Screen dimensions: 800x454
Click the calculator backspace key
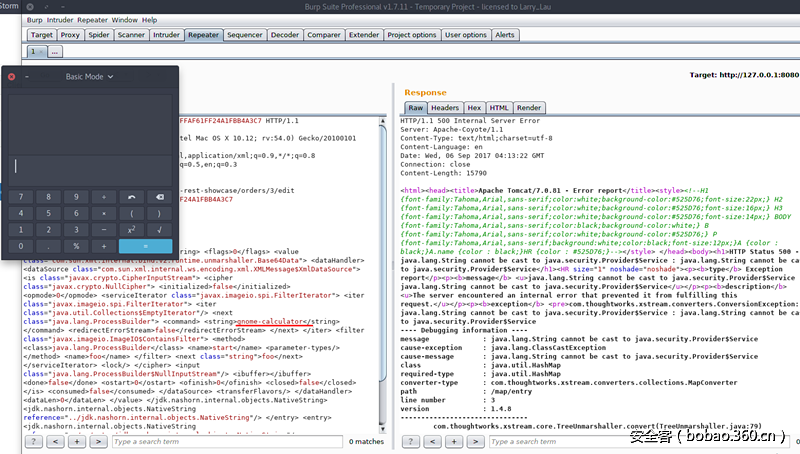(x=158, y=197)
